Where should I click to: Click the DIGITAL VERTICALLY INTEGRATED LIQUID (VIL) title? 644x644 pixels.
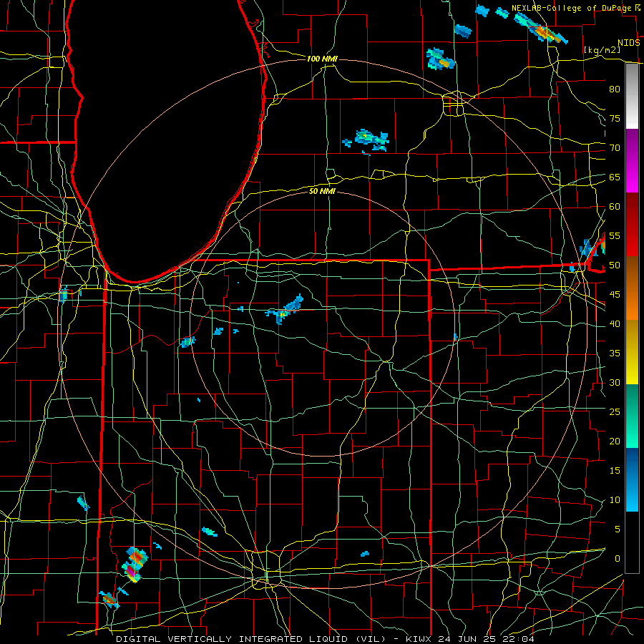250,639
